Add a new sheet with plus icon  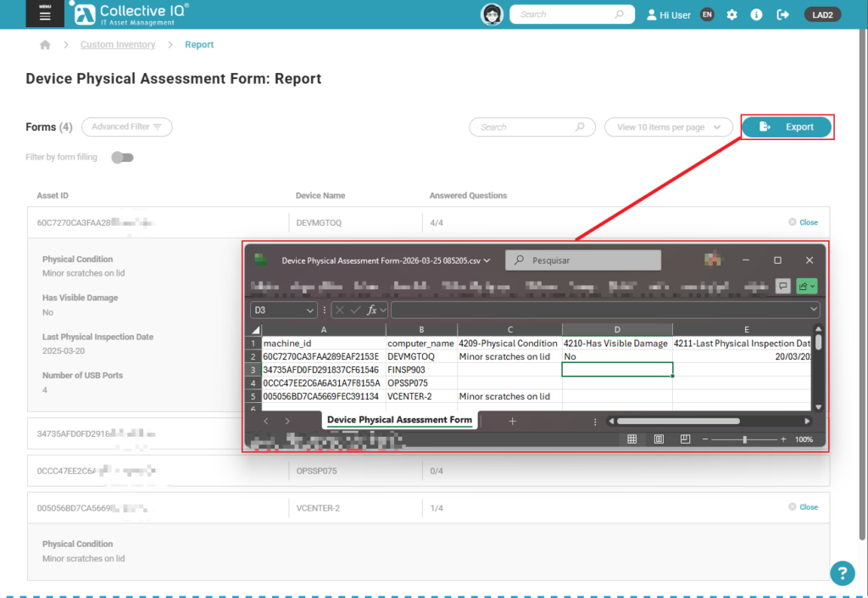click(512, 421)
